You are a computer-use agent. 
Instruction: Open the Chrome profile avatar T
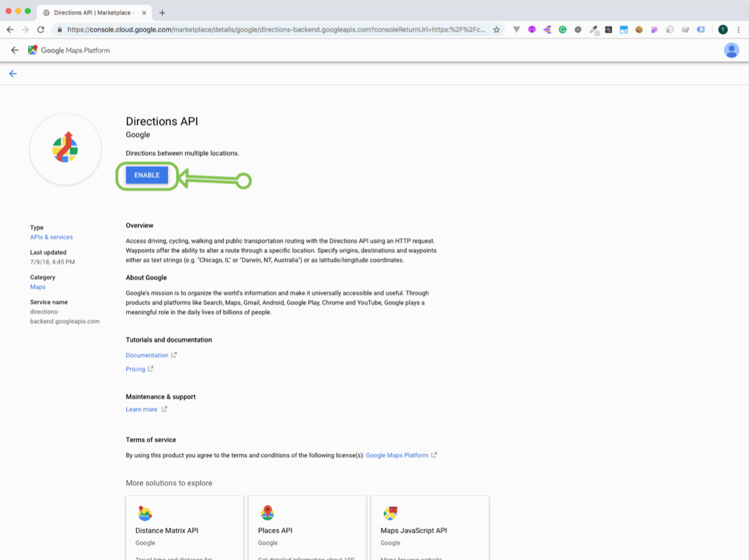(723, 30)
